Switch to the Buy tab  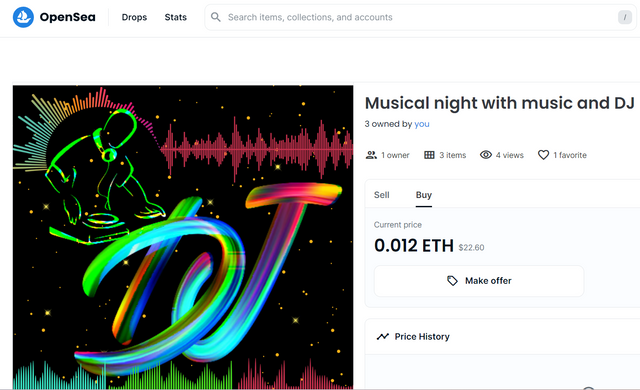tap(424, 195)
